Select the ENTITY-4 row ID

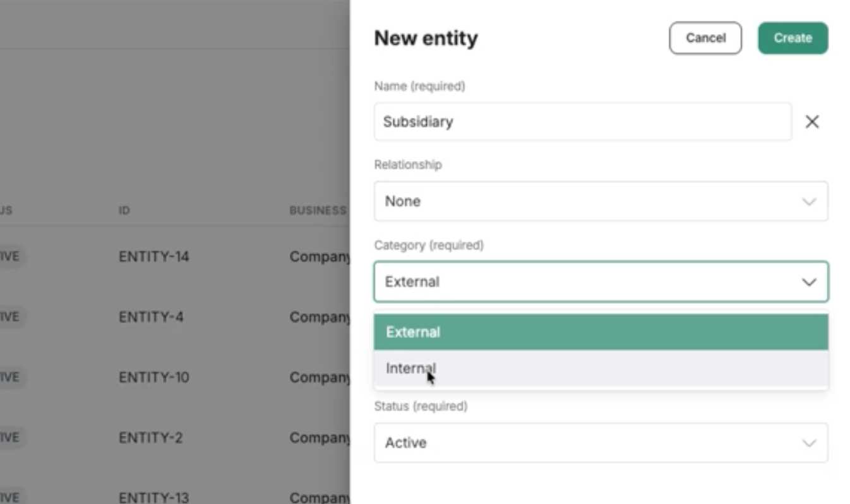click(151, 316)
